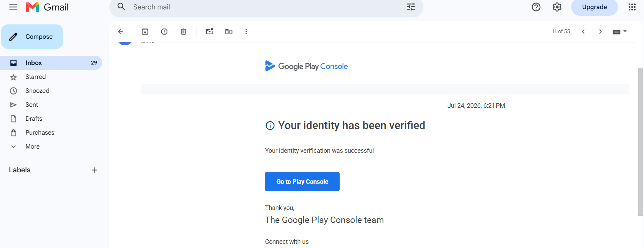Click the Upgrade button
Viewport: 644px width, 248px height.
coord(594,7)
